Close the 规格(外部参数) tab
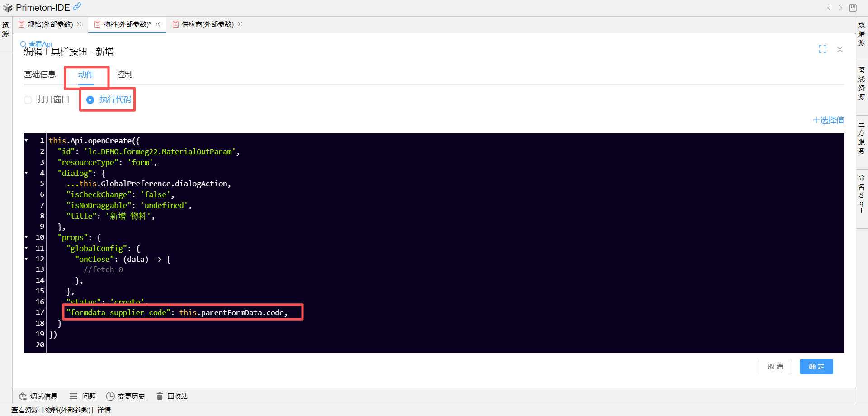 click(80, 24)
